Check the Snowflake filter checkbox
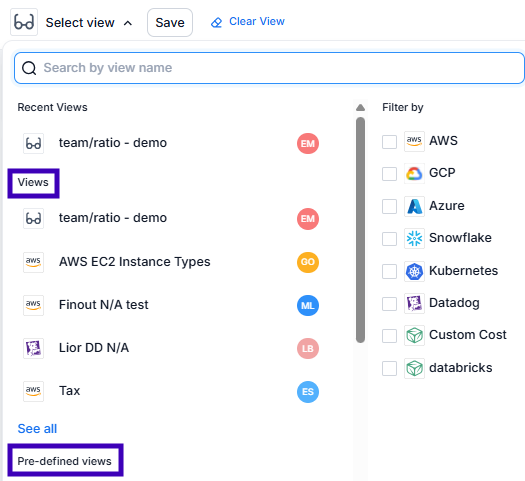The image size is (525, 481). click(x=389, y=239)
